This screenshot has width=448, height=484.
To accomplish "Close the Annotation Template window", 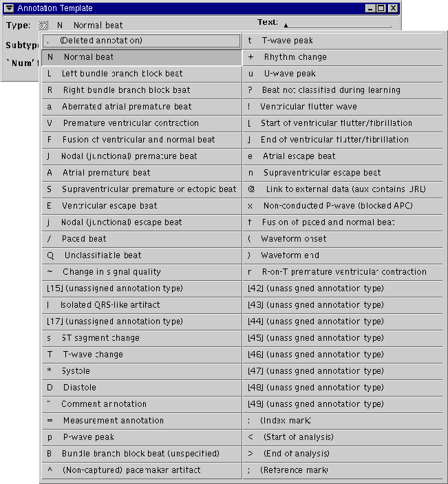I will tap(393, 8).
